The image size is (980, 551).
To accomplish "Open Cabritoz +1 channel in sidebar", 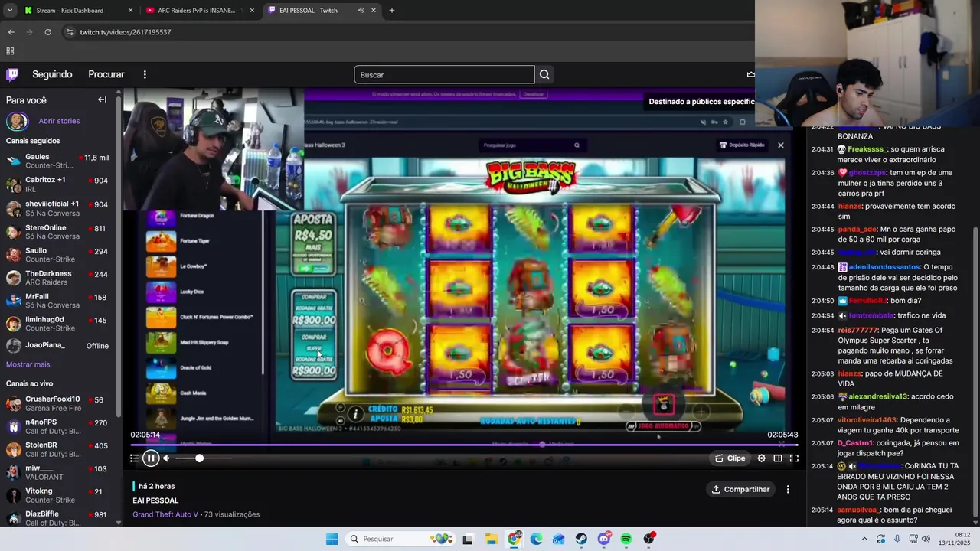I will coord(59,184).
